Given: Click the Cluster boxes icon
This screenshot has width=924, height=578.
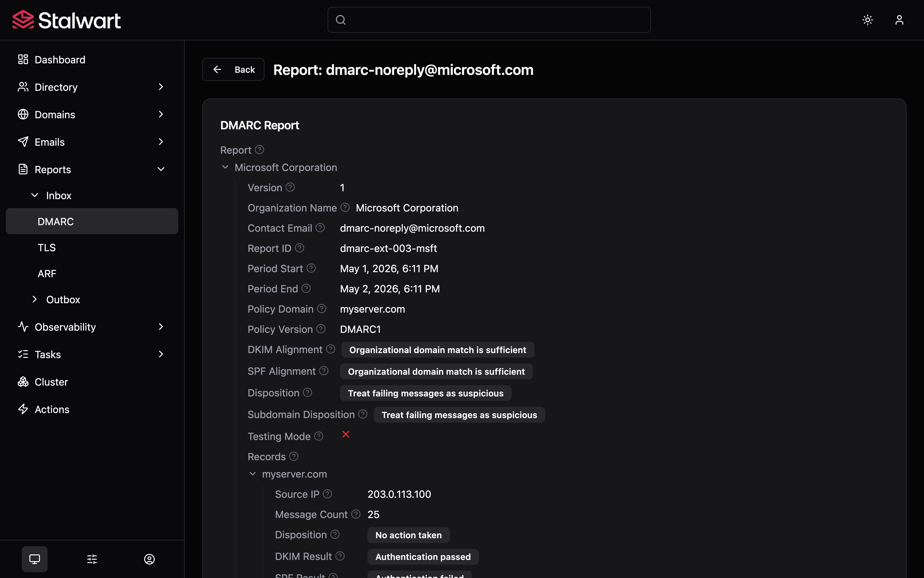Looking at the screenshot, I should (23, 382).
